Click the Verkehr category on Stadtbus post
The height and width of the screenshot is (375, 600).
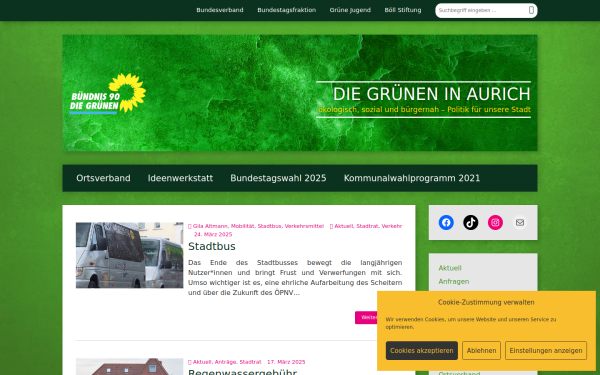(x=391, y=226)
